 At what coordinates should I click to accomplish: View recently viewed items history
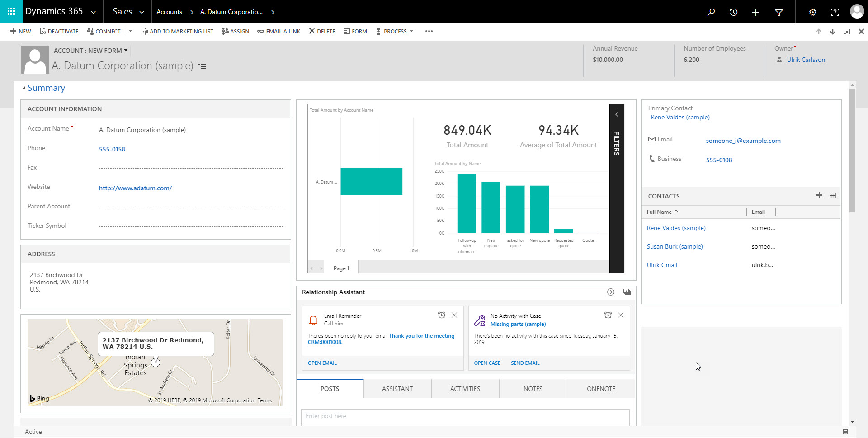coord(733,12)
